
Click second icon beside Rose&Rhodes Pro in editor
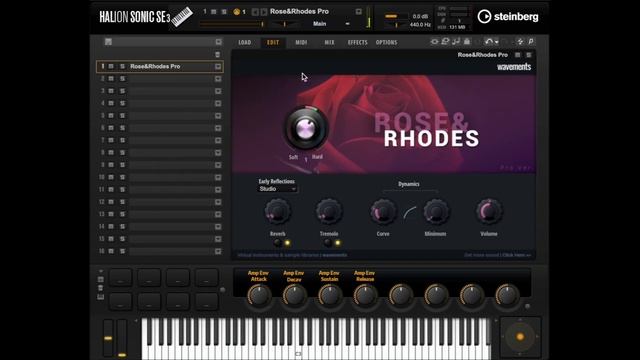coord(529,55)
